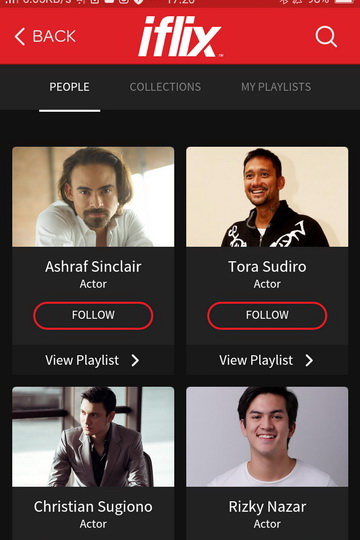The width and height of the screenshot is (360, 540).
Task: Follow Ashraf Sinclair
Action: pos(93,315)
